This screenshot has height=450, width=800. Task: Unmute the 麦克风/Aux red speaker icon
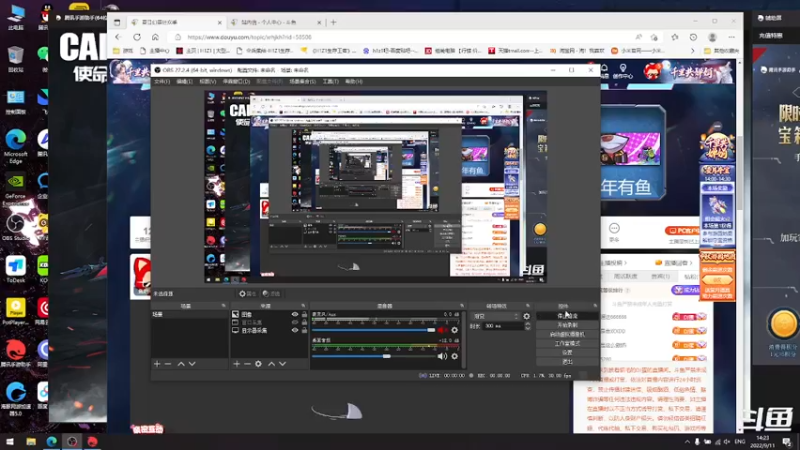(x=442, y=330)
